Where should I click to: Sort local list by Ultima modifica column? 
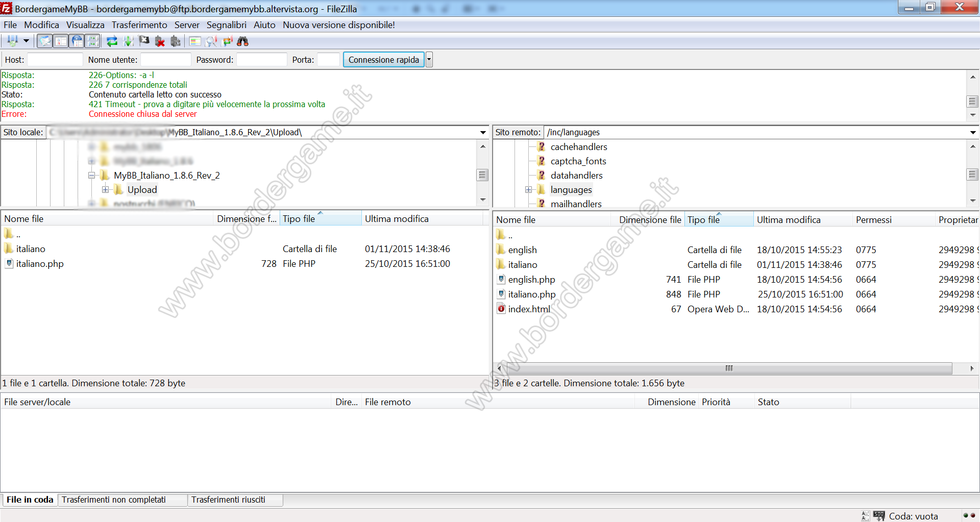click(422, 219)
